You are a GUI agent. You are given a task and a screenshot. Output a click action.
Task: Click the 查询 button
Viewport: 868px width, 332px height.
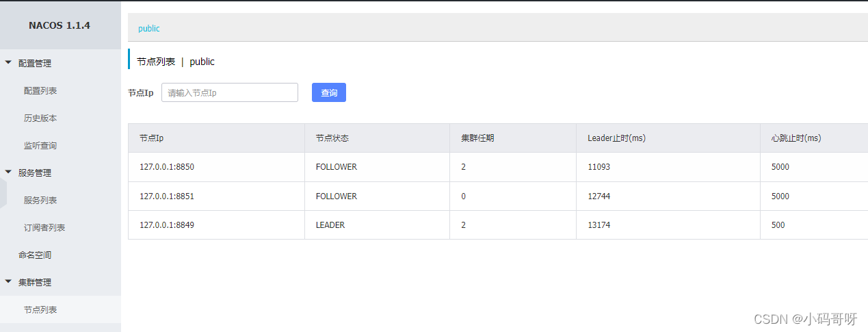(329, 92)
